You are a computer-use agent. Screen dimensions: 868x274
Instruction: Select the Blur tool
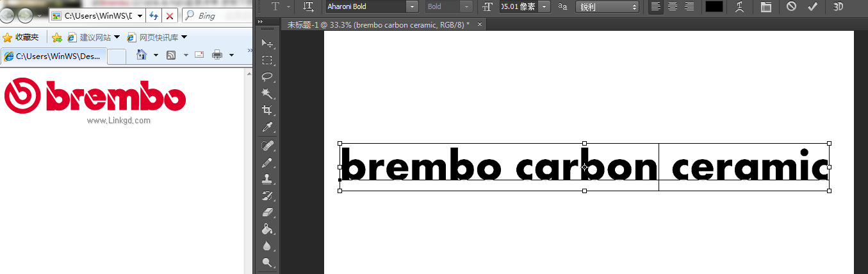click(x=267, y=246)
